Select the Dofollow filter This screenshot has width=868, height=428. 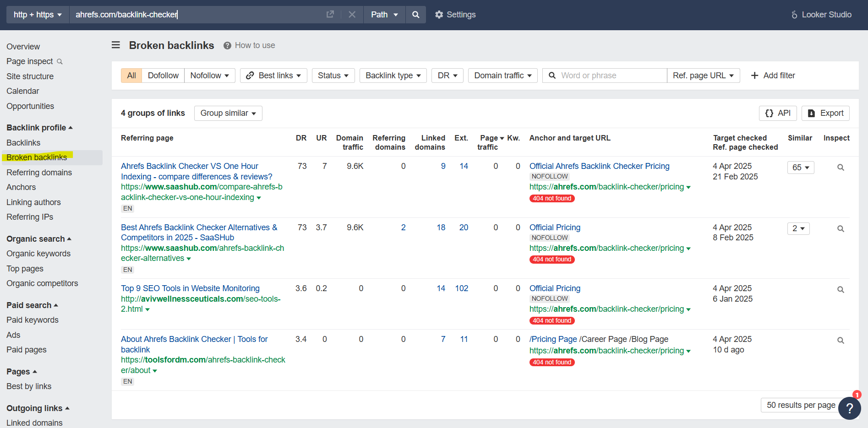tap(163, 76)
